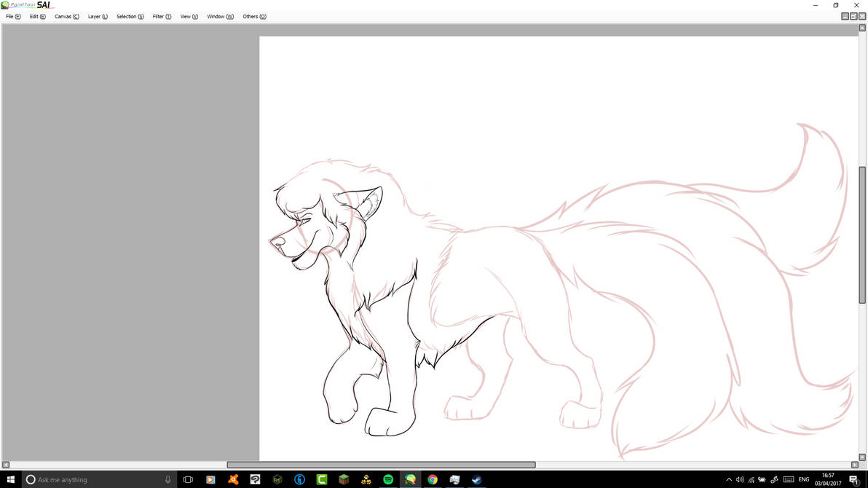868x488 pixels.
Task: Click the pen workspace tray icon
Action: (775, 480)
